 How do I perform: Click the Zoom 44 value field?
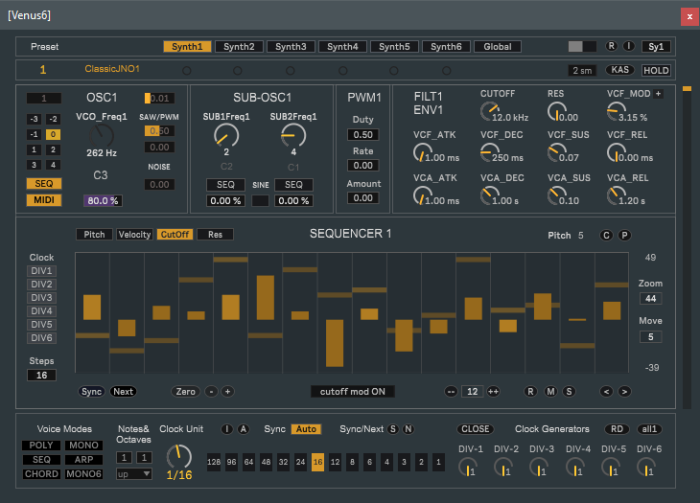[x=650, y=299]
